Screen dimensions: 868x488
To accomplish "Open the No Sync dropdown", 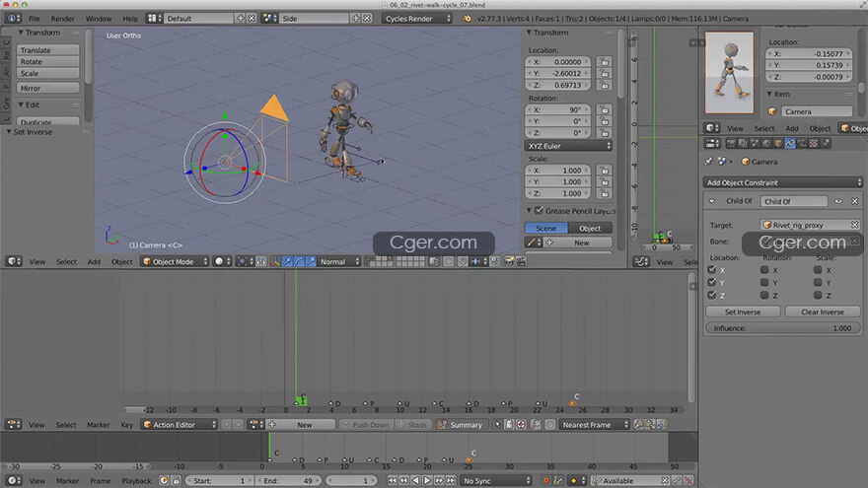I will (496, 480).
